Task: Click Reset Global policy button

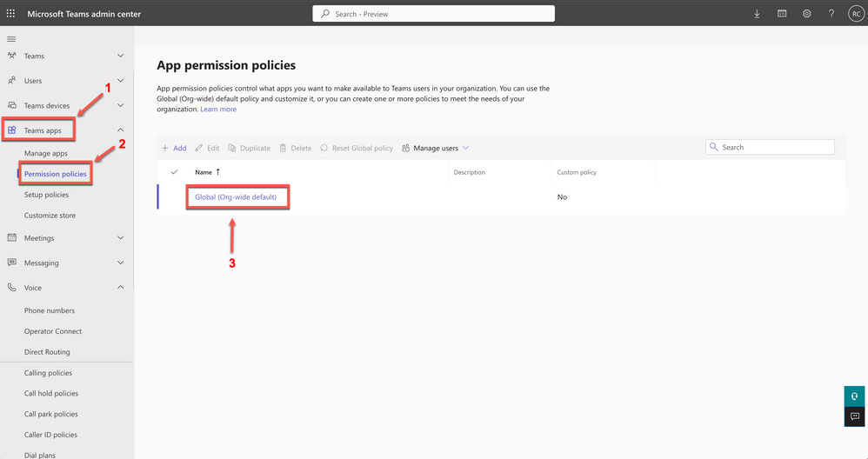Action: point(357,148)
